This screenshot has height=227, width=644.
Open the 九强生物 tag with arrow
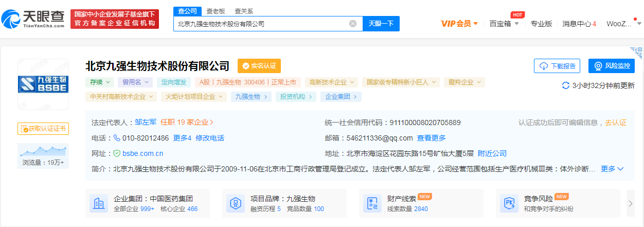tap(251, 96)
